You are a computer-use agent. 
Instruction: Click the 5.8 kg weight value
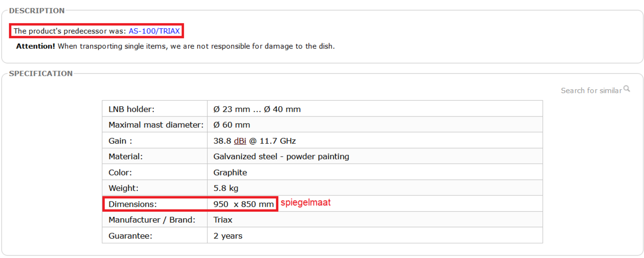[225, 188]
